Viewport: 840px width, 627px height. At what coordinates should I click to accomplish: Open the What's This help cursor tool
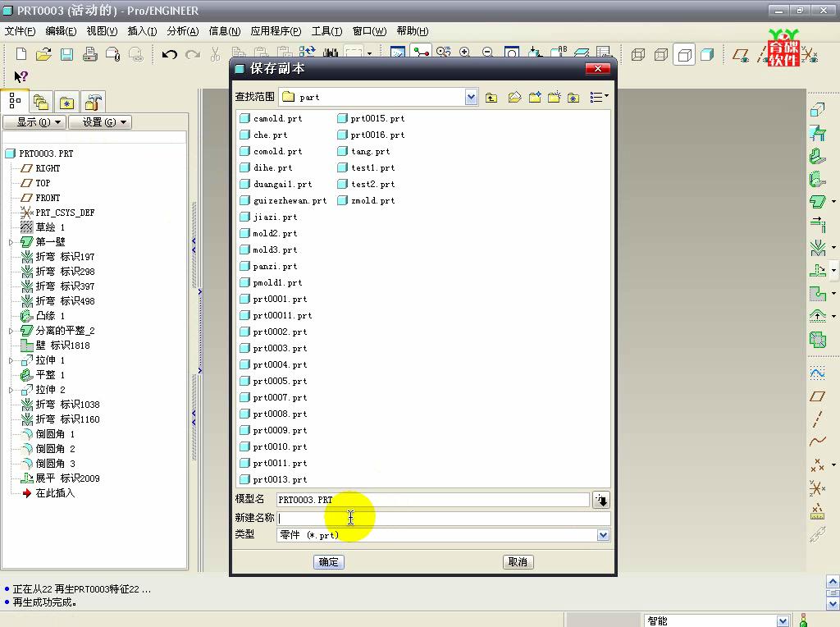click(21, 76)
